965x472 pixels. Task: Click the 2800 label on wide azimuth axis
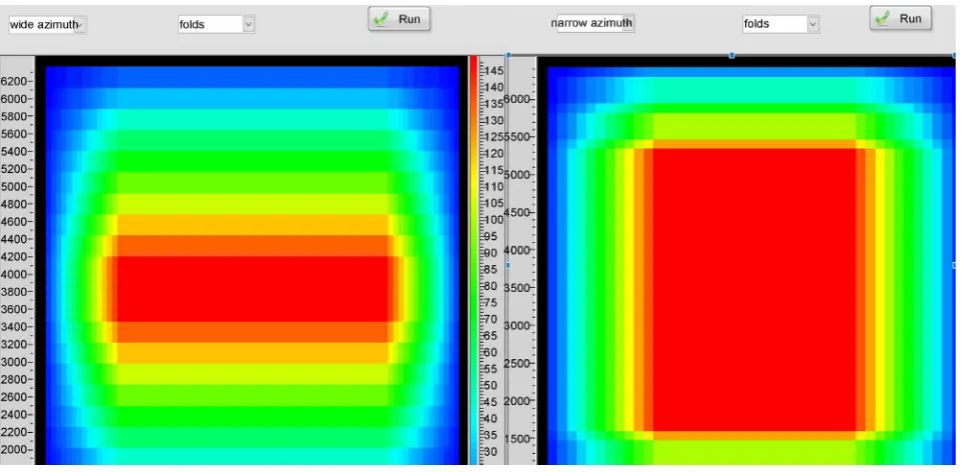pos(14,380)
